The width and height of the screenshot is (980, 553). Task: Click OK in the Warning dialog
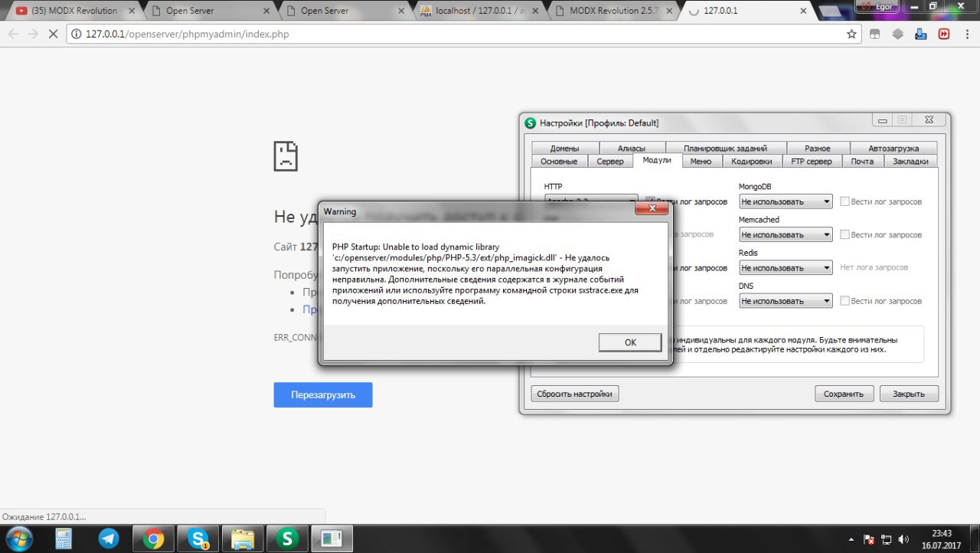(x=630, y=342)
